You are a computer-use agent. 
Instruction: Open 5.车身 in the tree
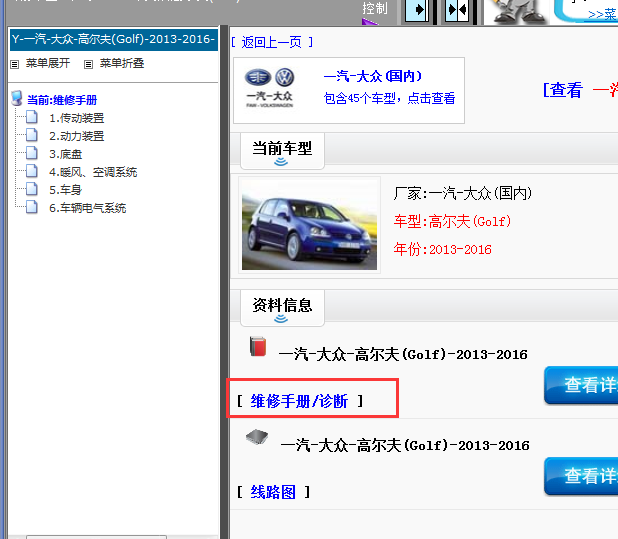[x=65, y=190]
